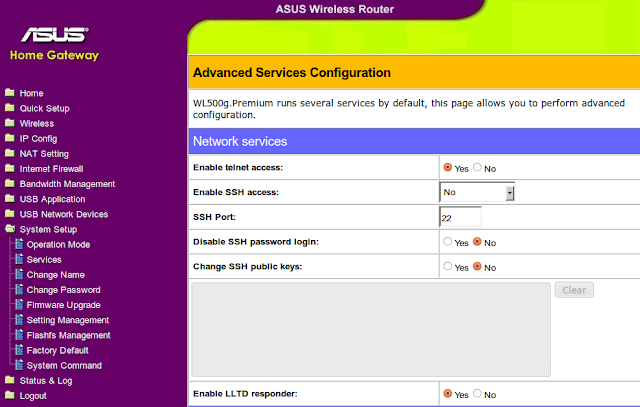Go to the Operation Mode page

point(58,245)
